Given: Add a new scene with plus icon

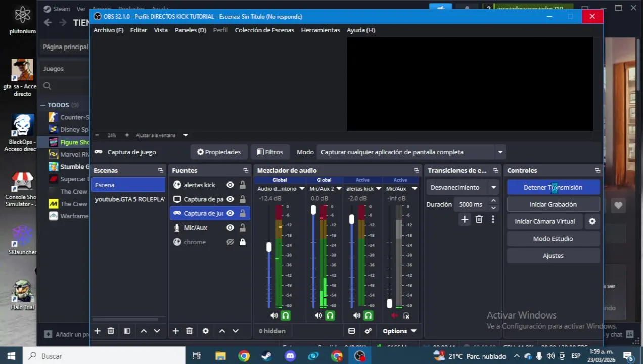Looking at the screenshot, I should coord(97,331).
